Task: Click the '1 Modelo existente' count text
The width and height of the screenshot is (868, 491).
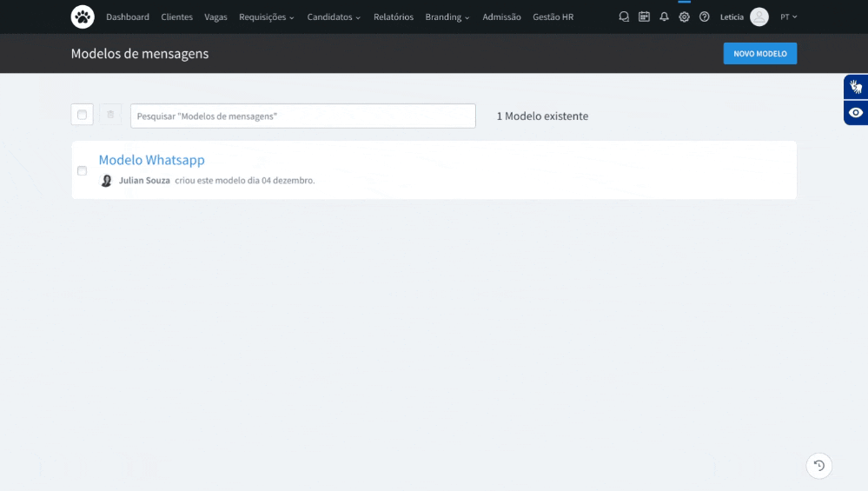Action: click(x=542, y=116)
